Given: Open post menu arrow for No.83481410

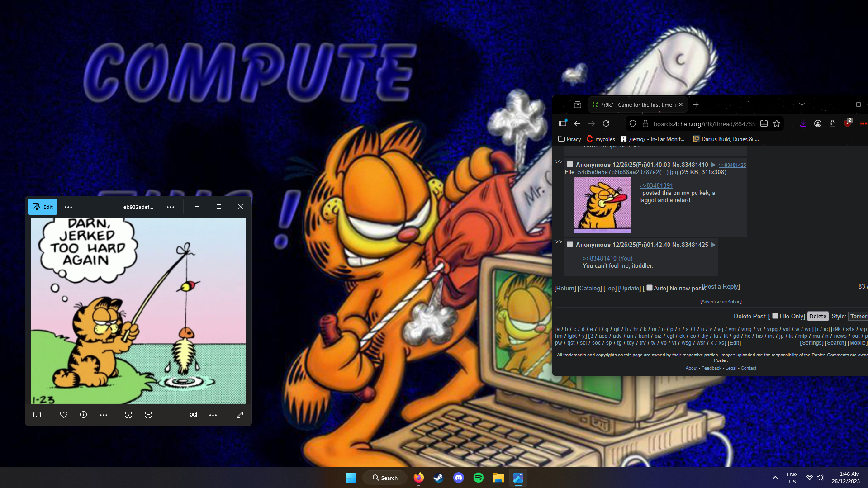Looking at the screenshot, I should pyautogui.click(x=713, y=165).
